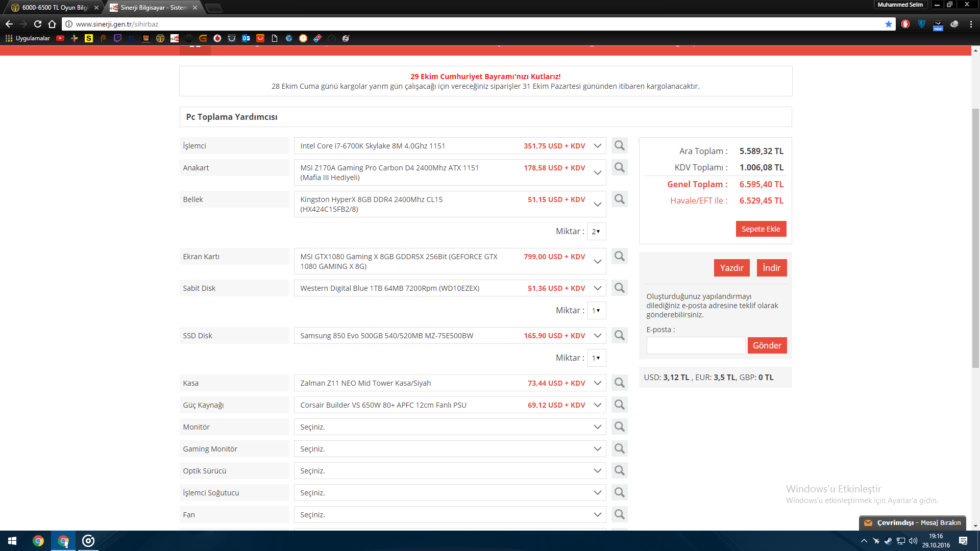Click the magnifier icon for Ekran Kartı row
This screenshot has width=980, height=551.
point(619,256)
